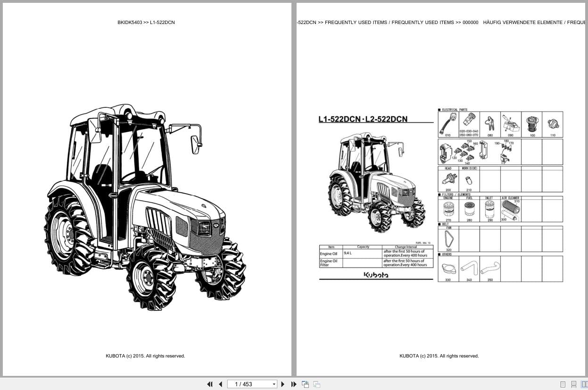
Task: Click the Engine Oil capacity 9.4 L cell
Action: pos(362,253)
